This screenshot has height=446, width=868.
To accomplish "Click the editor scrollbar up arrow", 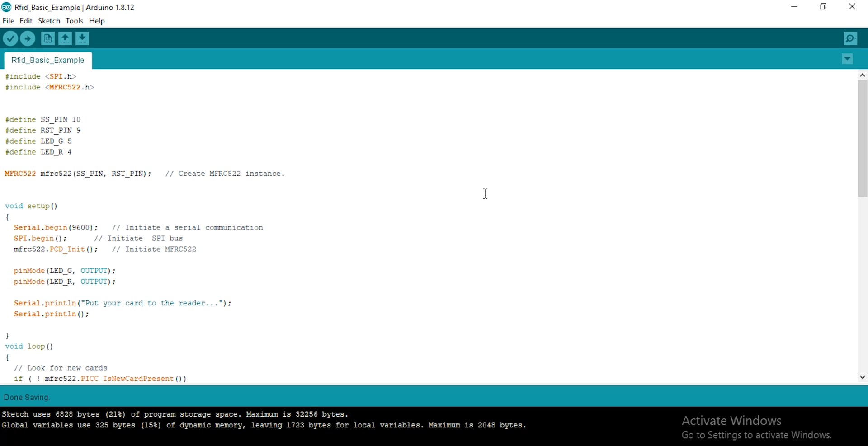I will (863, 75).
